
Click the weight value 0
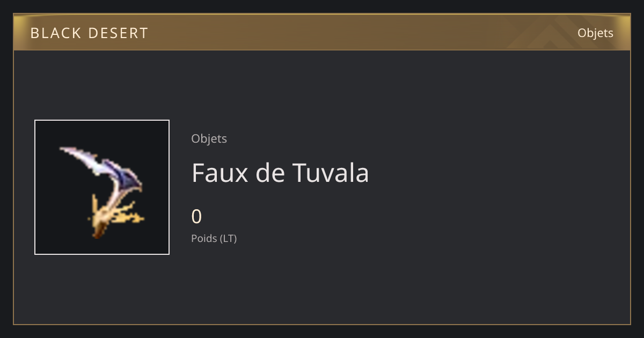[196, 217]
